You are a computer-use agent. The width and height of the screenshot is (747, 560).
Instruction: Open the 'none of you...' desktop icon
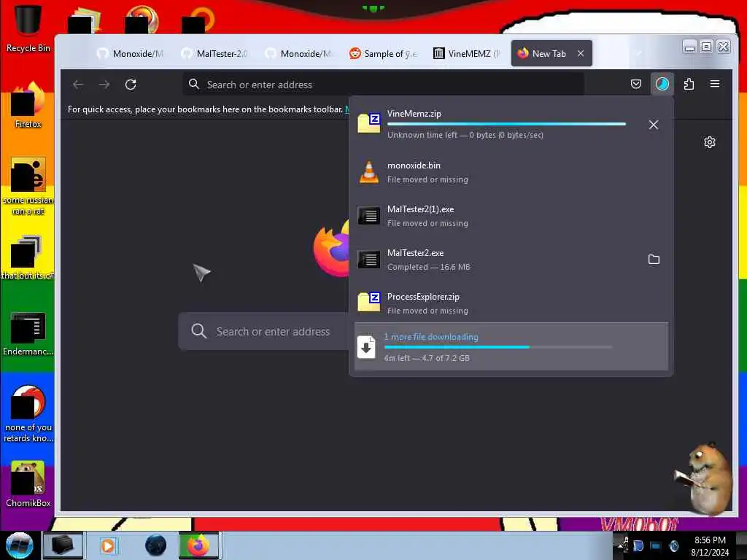pyautogui.click(x=28, y=413)
